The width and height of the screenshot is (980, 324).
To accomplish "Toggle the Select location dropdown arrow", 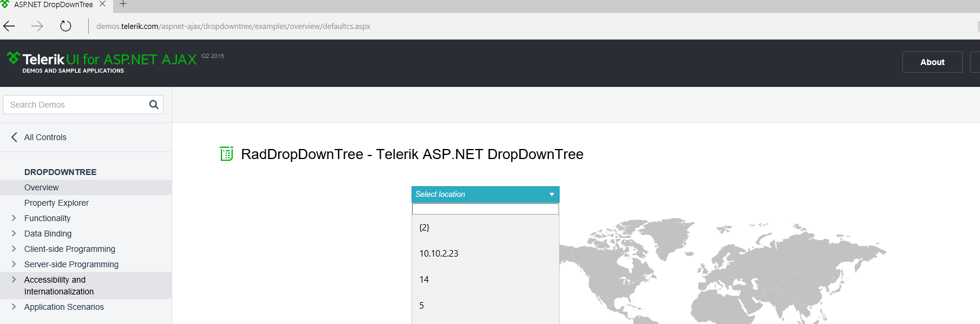I will [552, 195].
